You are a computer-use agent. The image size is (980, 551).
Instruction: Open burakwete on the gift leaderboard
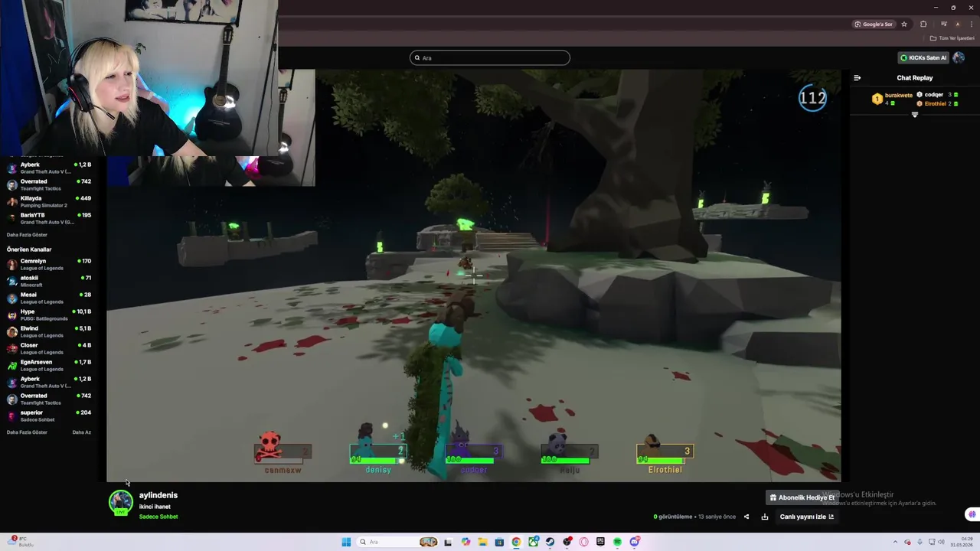pyautogui.click(x=892, y=99)
